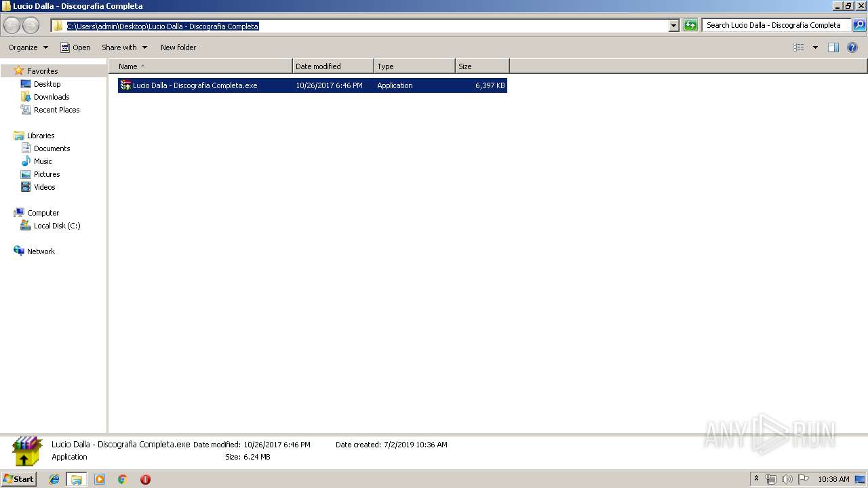Click the New folder button
The width and height of the screenshot is (868, 488).
coord(178,47)
